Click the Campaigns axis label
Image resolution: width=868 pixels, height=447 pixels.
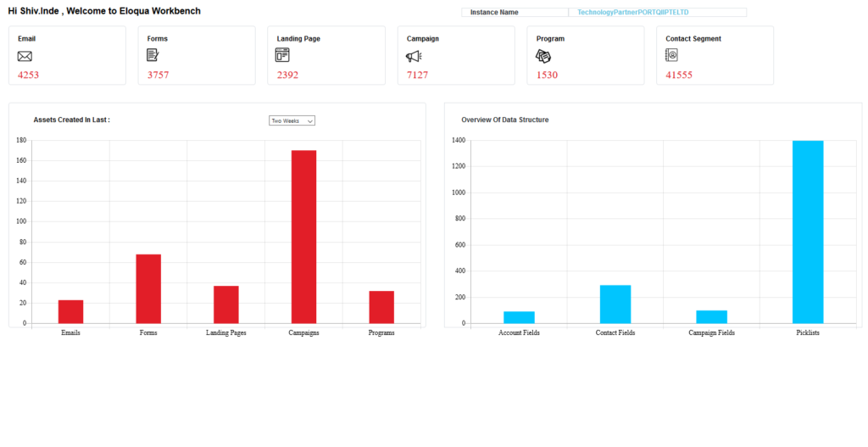pos(304,332)
